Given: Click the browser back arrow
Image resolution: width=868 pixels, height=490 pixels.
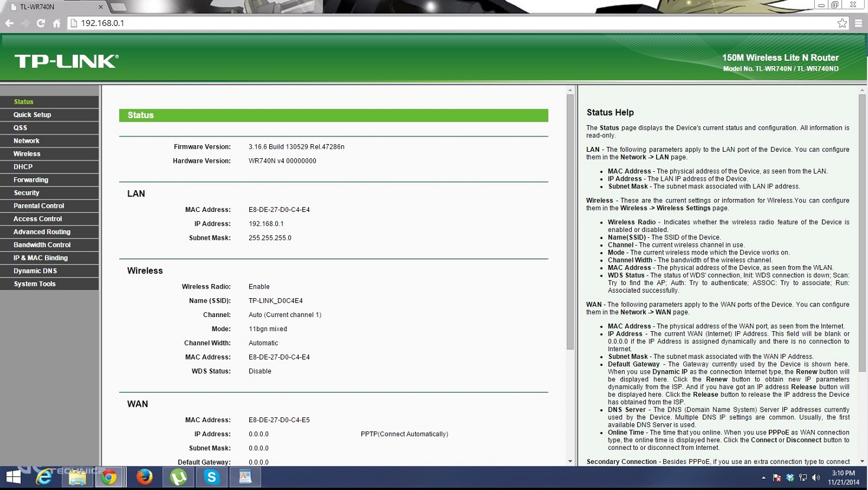Looking at the screenshot, I should coord(9,23).
